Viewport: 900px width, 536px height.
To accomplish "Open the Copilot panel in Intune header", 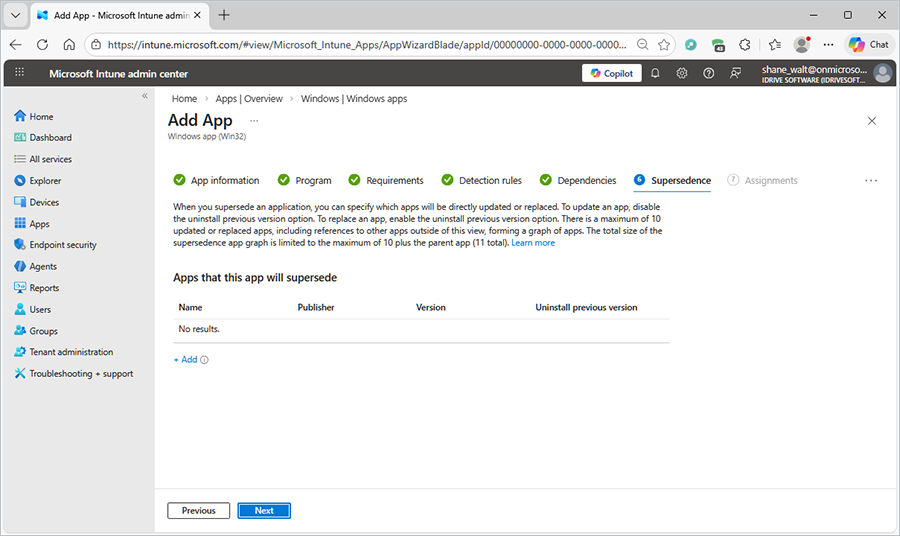I will coord(611,73).
